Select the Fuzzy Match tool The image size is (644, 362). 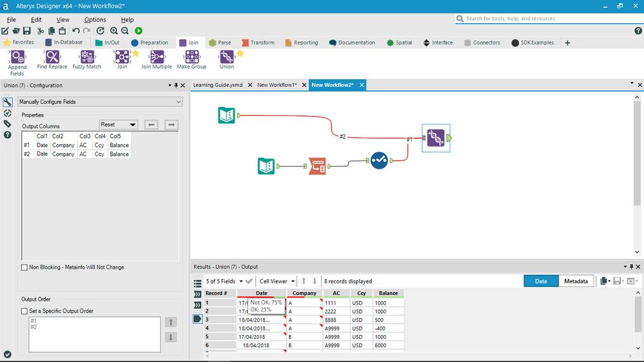[86, 59]
